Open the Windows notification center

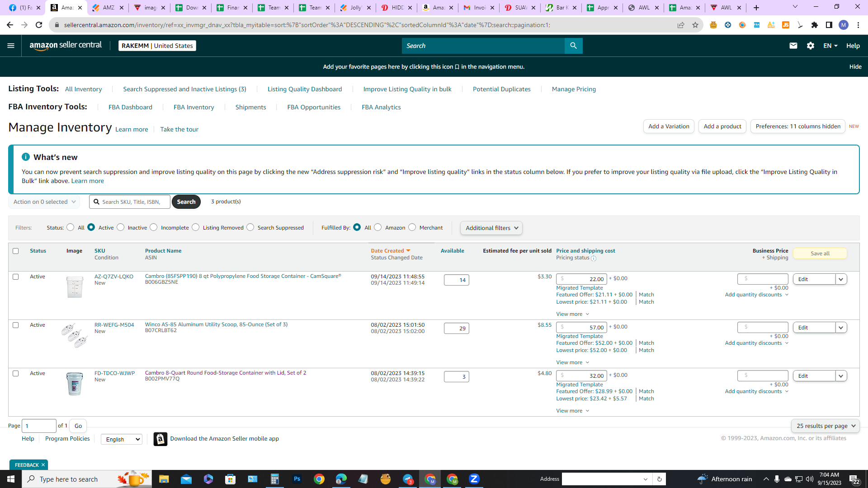coord(854,479)
